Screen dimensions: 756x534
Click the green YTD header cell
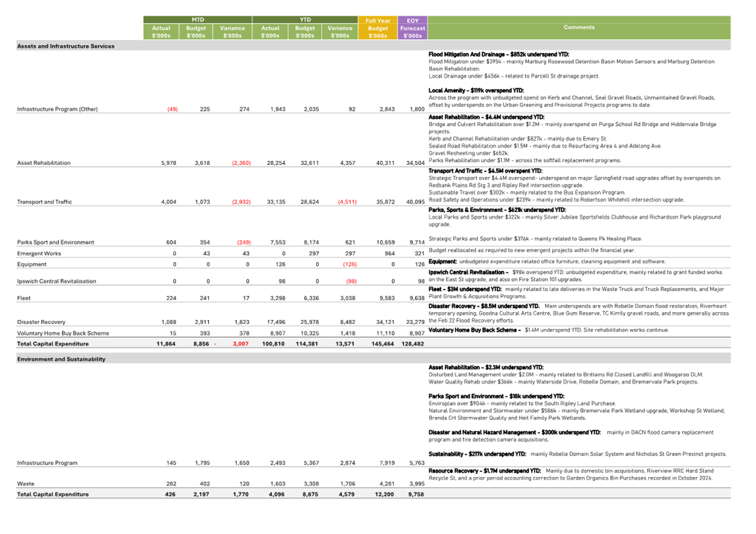click(305, 20)
